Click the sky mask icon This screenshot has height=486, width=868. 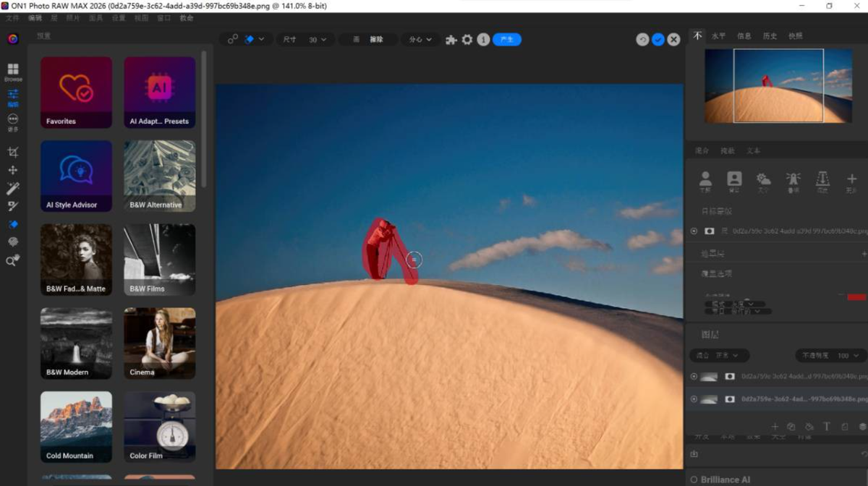[763, 179]
